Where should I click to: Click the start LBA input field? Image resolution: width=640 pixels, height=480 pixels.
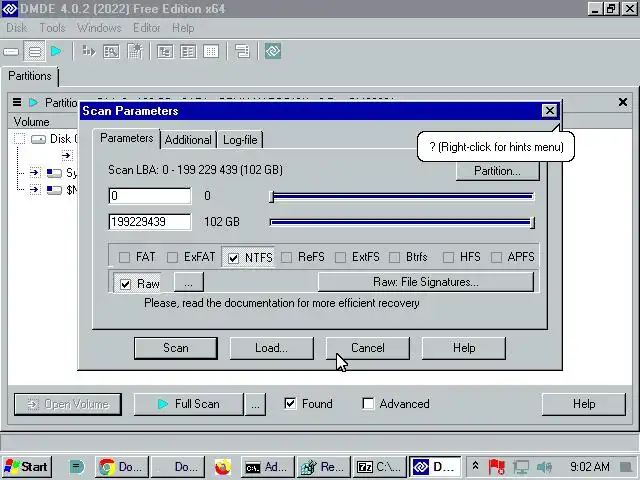[150, 196]
